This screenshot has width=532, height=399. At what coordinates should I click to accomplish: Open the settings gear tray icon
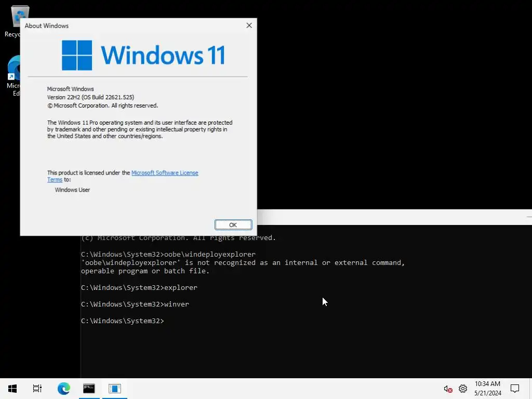click(463, 389)
